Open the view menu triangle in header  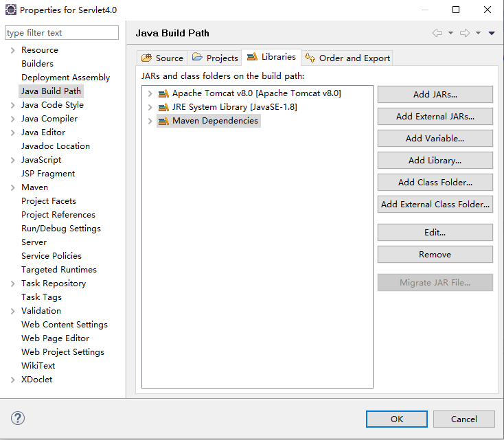[492, 33]
